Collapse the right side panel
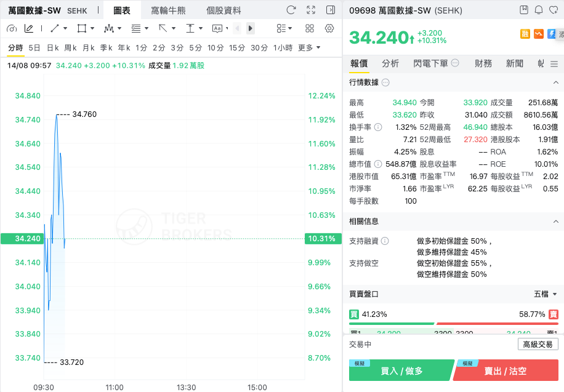564x392 pixels. (330, 10)
